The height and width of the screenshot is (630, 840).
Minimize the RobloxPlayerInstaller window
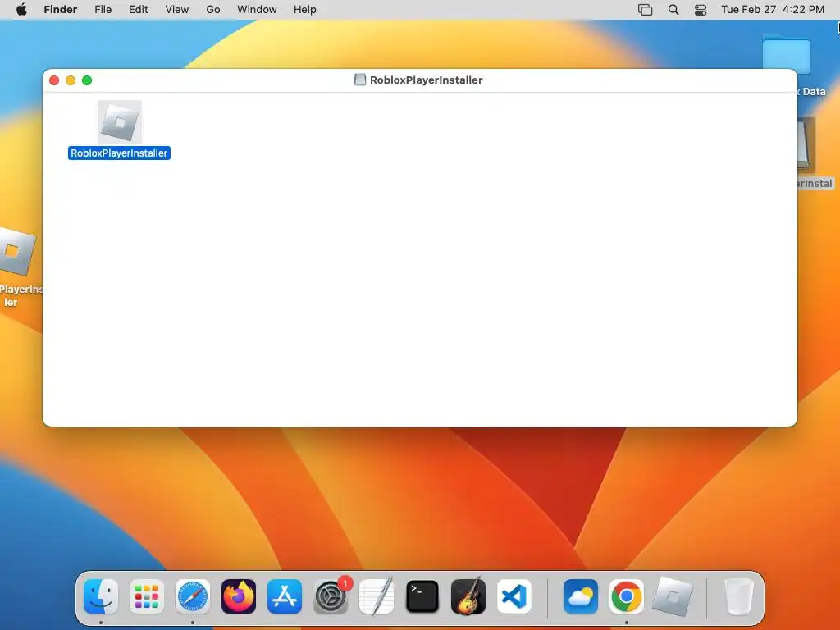[71, 80]
